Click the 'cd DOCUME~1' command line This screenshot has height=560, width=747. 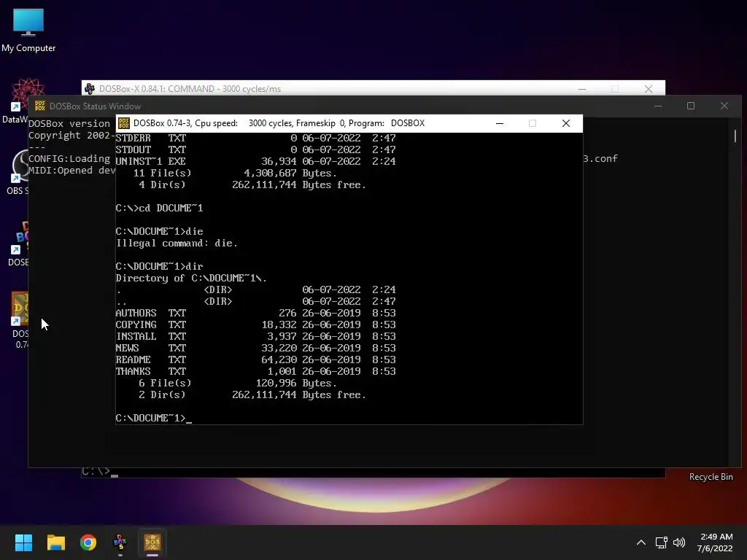(x=159, y=208)
